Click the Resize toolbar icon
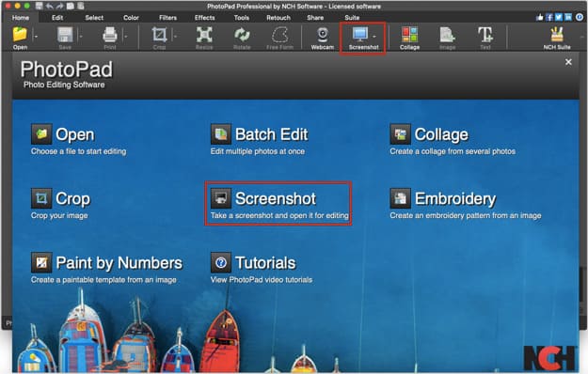 click(x=204, y=35)
